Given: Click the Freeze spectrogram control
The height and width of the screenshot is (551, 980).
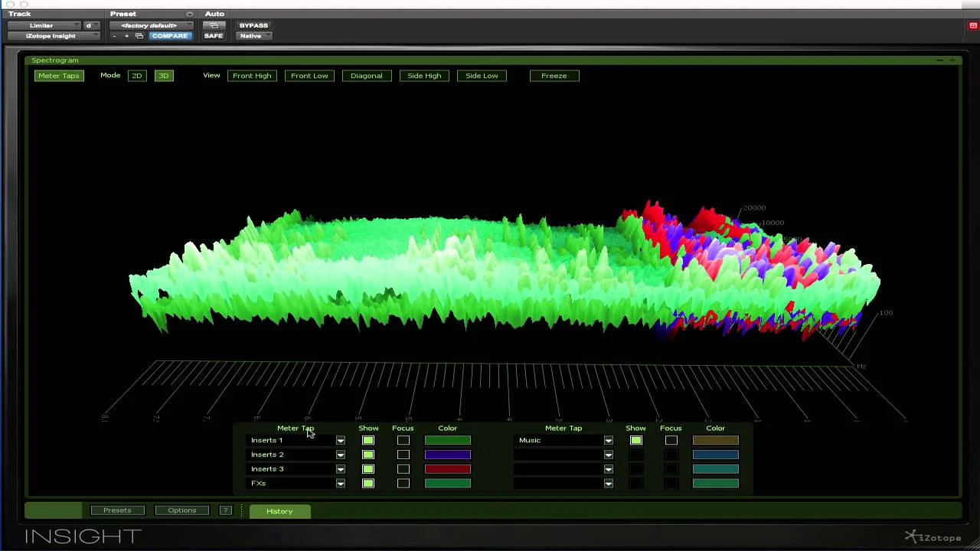Looking at the screenshot, I should (554, 75).
